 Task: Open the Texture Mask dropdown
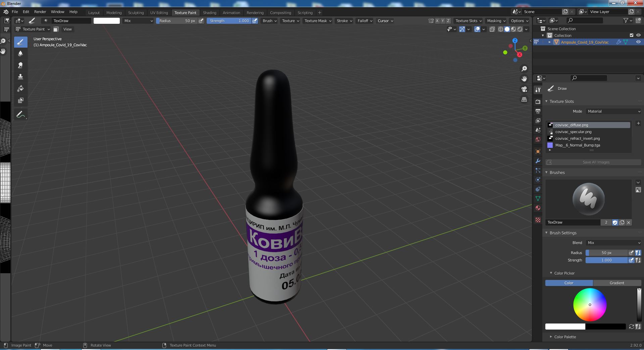(317, 21)
